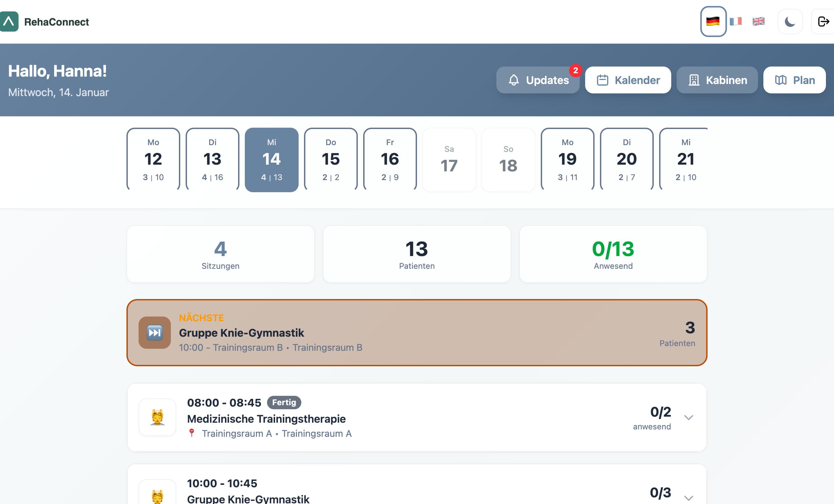Viewport: 834px width, 504px height.
Task: Select Monday 12 in date strip
Action: coord(153,159)
